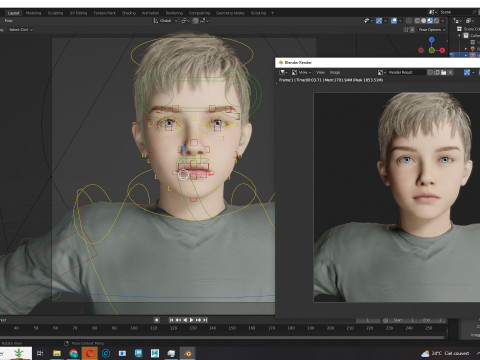Add a new workspace with plus button
This screenshot has width=480, height=360.
pyautogui.click(x=272, y=13)
